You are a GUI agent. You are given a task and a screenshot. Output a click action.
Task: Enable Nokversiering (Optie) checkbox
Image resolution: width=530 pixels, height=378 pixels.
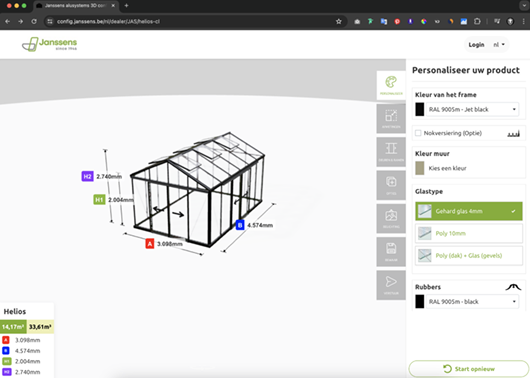pos(418,133)
